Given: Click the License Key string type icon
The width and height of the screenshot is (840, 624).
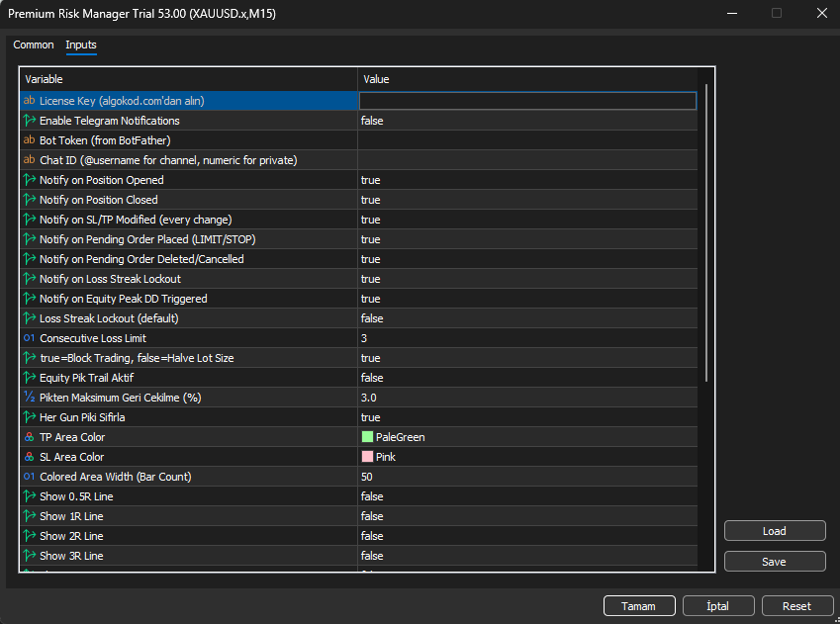Looking at the screenshot, I should pyautogui.click(x=30, y=101).
